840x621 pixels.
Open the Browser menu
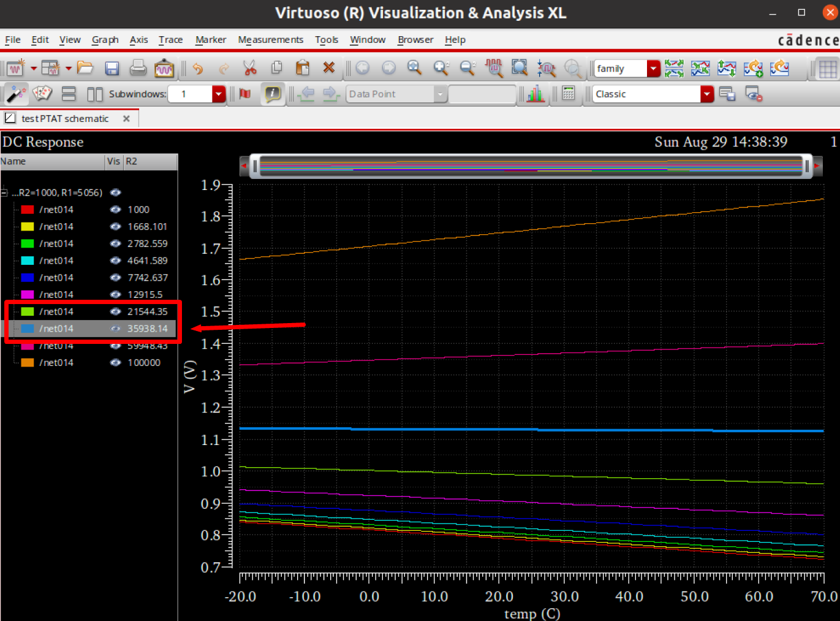point(415,40)
